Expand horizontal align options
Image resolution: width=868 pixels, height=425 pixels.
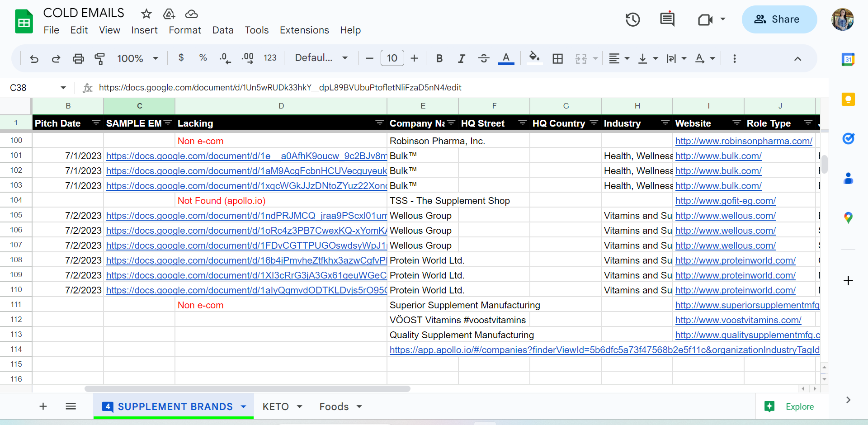coord(627,58)
